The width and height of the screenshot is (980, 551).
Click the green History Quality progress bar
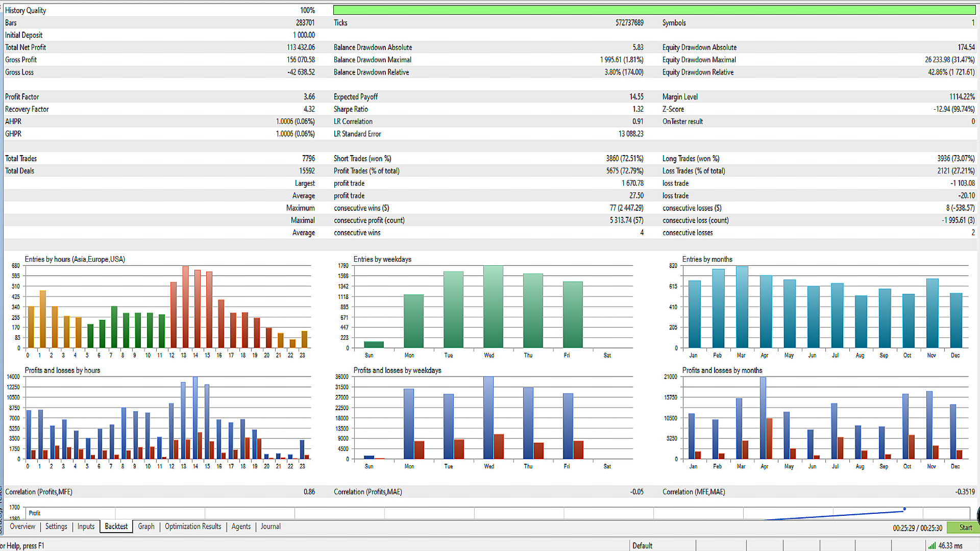(x=654, y=10)
